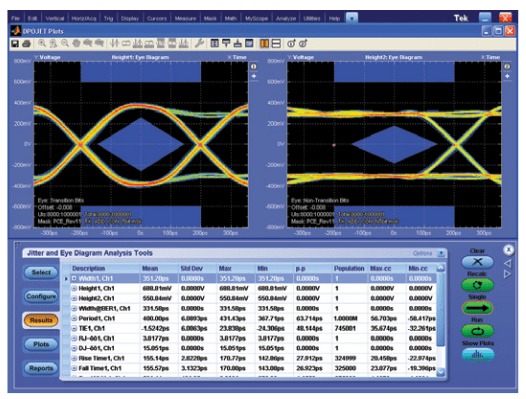Image resolution: width=526 pixels, height=399 pixels.
Task: Select the pan hand tool icon
Action: click(76, 43)
